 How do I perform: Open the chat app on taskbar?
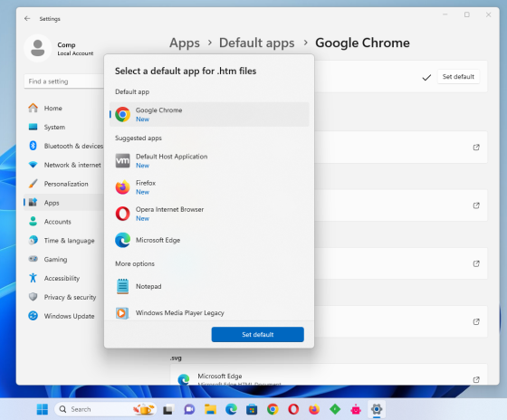pos(189,409)
